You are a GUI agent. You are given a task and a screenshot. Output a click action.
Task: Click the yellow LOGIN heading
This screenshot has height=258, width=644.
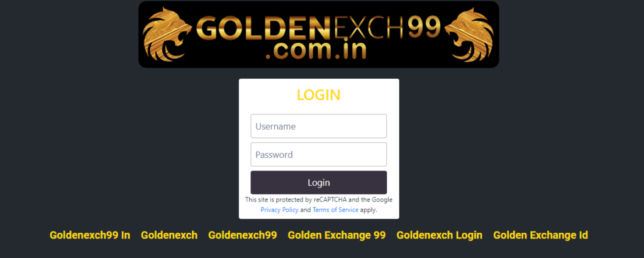click(x=319, y=95)
